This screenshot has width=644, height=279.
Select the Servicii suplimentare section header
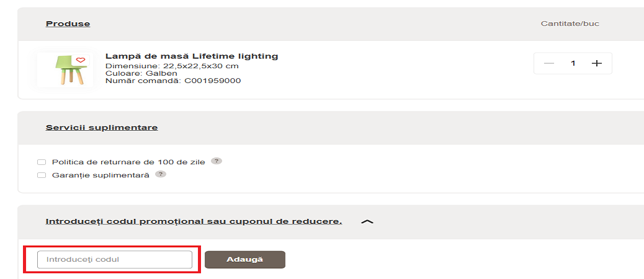point(101,127)
